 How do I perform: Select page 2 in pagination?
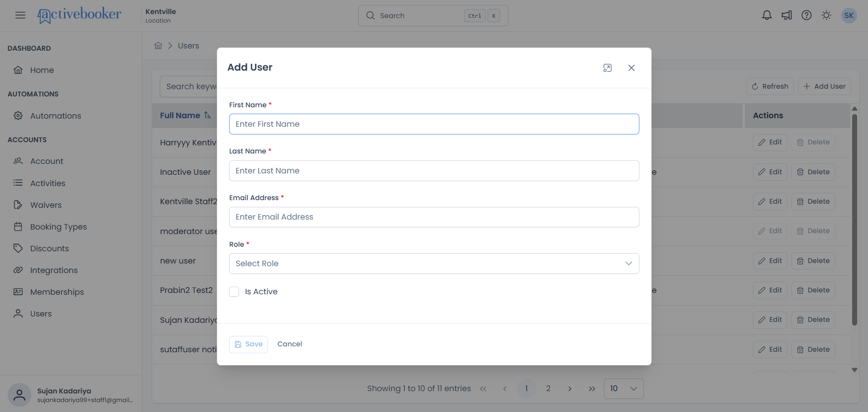coord(548,388)
